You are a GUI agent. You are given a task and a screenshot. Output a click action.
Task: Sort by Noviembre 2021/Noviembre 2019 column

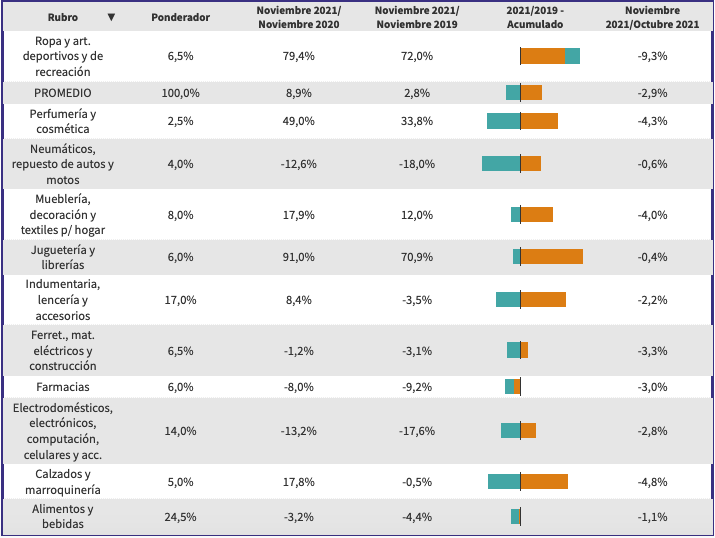(417, 17)
